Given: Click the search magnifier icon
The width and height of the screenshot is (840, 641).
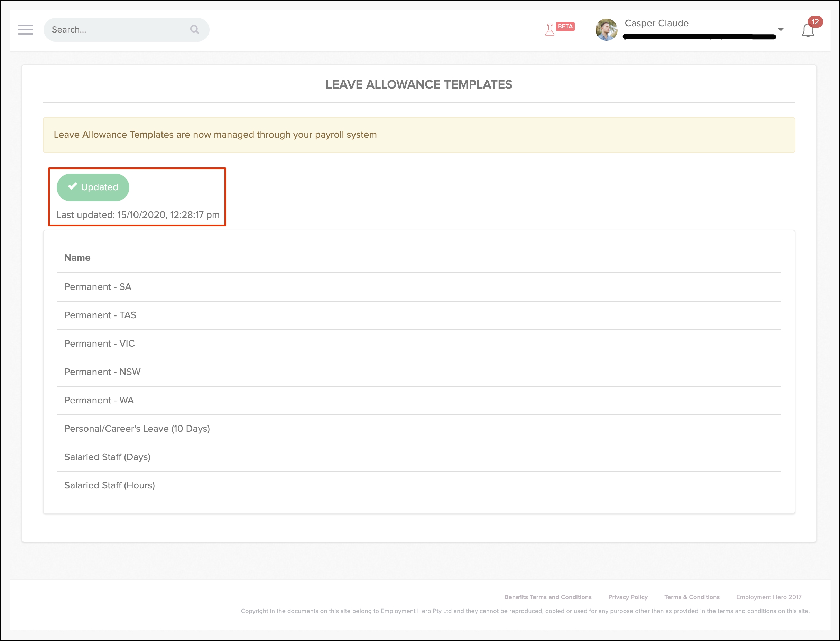Looking at the screenshot, I should (x=195, y=29).
